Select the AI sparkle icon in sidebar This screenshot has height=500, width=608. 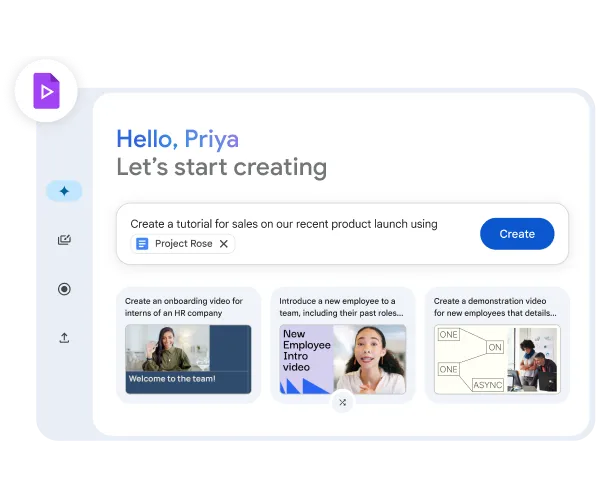click(64, 191)
